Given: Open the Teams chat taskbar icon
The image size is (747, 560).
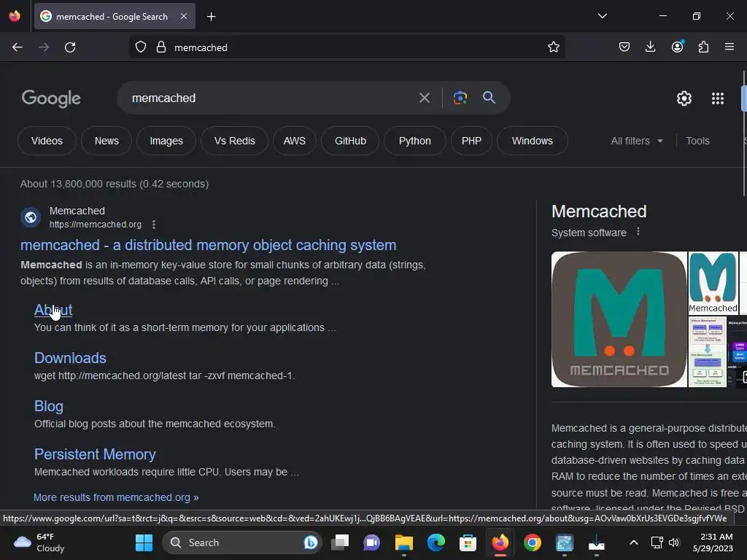Looking at the screenshot, I should coord(371,542).
